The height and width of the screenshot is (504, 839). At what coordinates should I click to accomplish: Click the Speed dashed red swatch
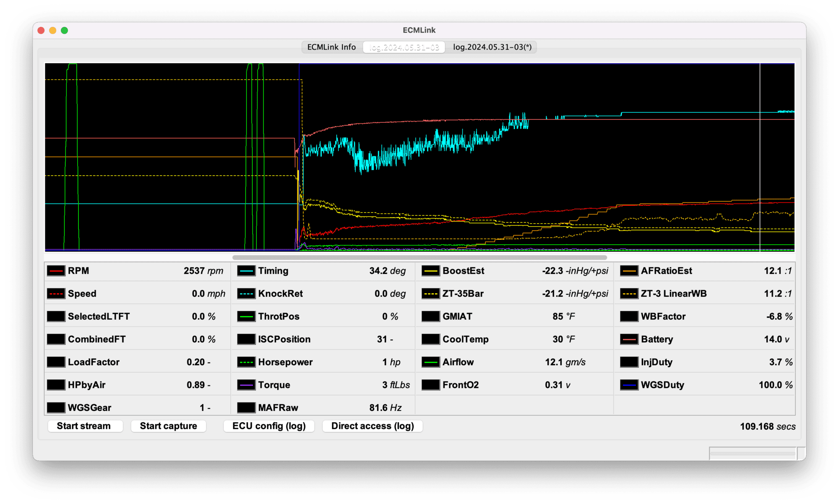(x=56, y=294)
